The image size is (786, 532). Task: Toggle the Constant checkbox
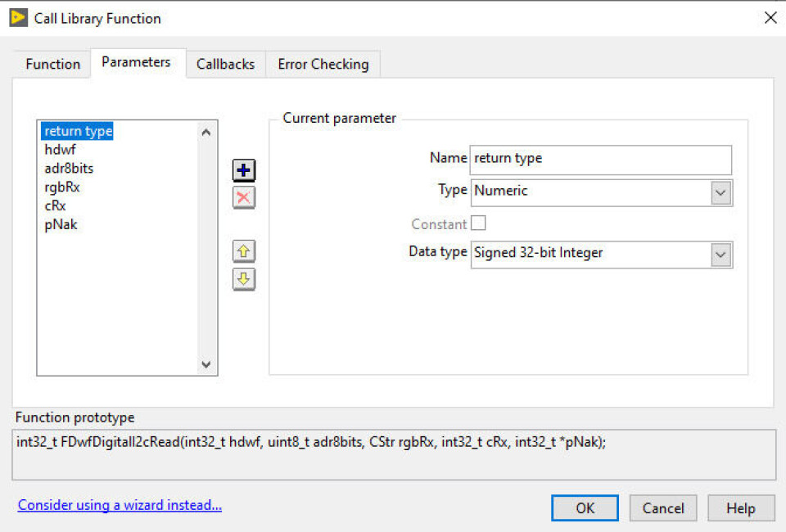tap(478, 223)
